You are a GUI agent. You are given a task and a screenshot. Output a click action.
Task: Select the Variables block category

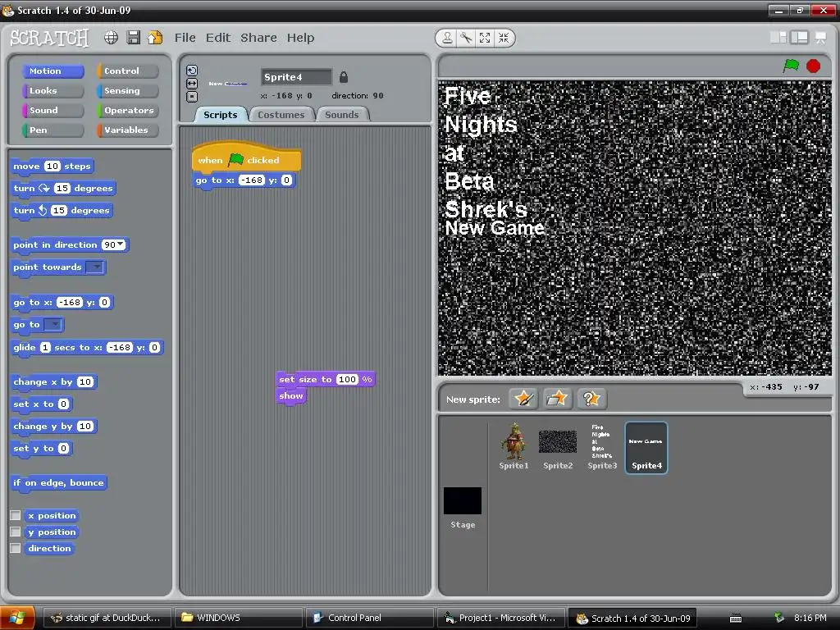(128, 130)
